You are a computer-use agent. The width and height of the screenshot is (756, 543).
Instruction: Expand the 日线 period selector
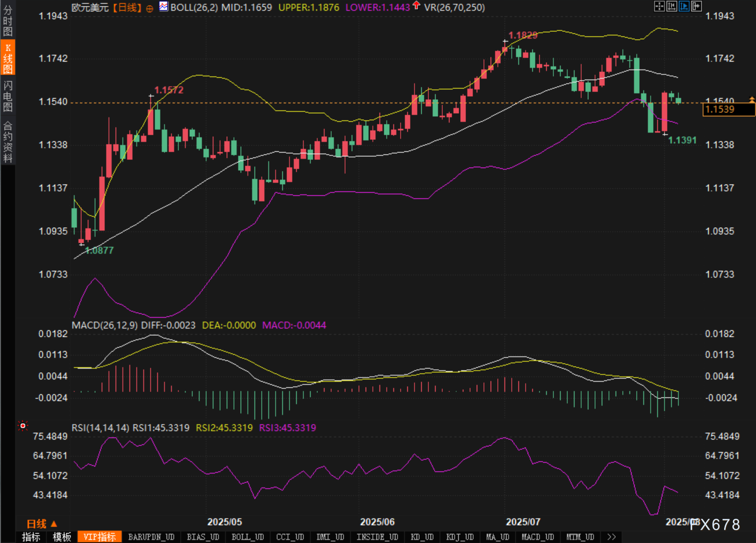click(x=42, y=523)
